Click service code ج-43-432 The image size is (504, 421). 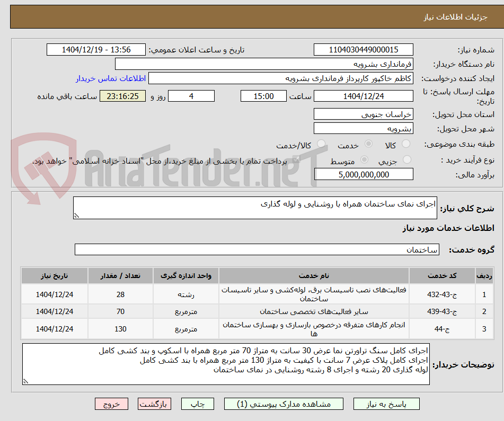(443, 294)
